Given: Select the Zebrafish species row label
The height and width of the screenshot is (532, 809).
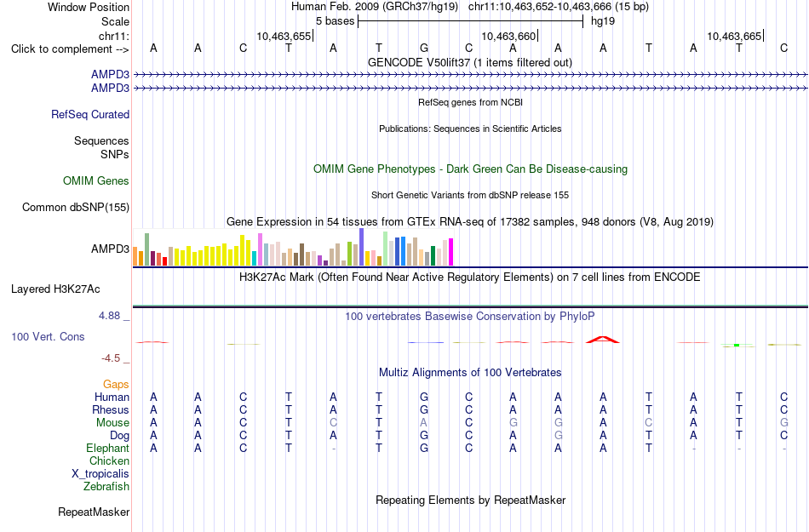Looking at the screenshot, I should pos(106,486).
